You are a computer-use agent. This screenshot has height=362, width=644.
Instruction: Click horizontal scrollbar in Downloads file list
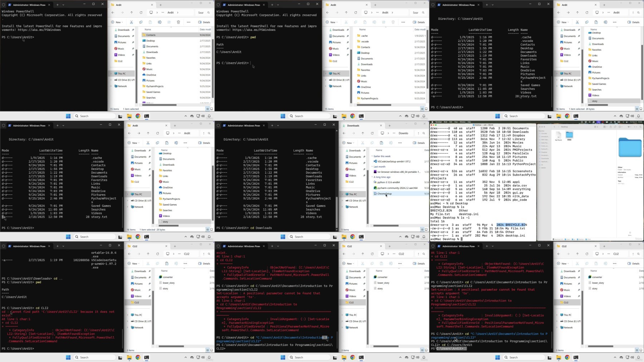386,226
